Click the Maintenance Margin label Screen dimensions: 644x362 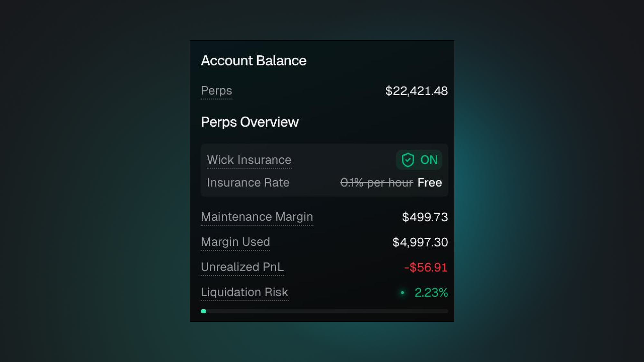(257, 217)
